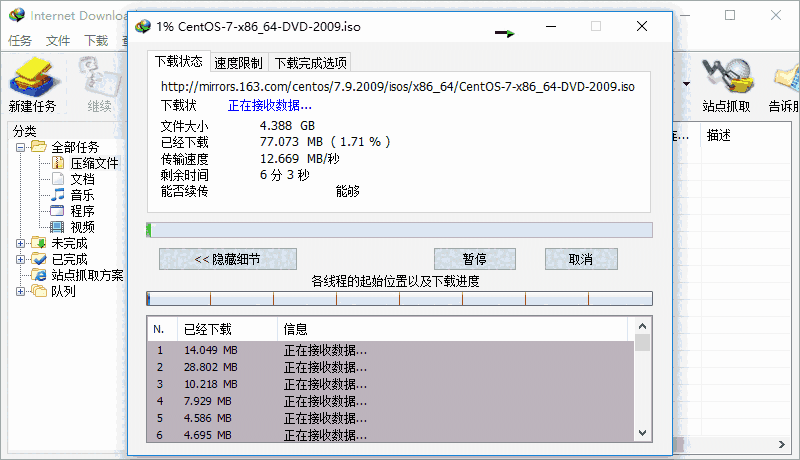
Task: Click the per-thread segment progress bar
Action: (399, 298)
